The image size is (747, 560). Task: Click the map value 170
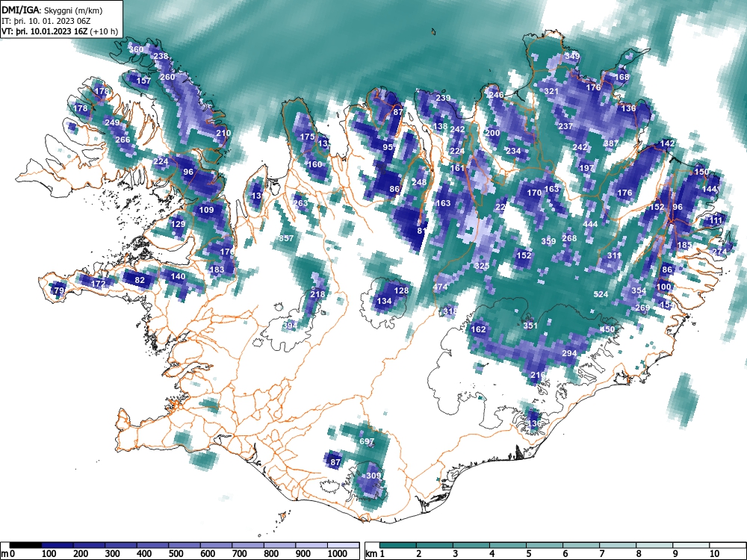pos(534,193)
